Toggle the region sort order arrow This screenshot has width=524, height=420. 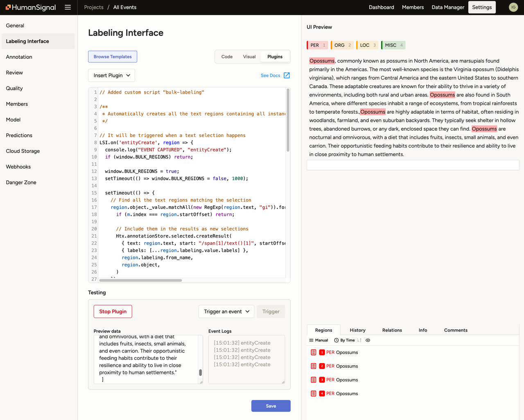point(359,340)
